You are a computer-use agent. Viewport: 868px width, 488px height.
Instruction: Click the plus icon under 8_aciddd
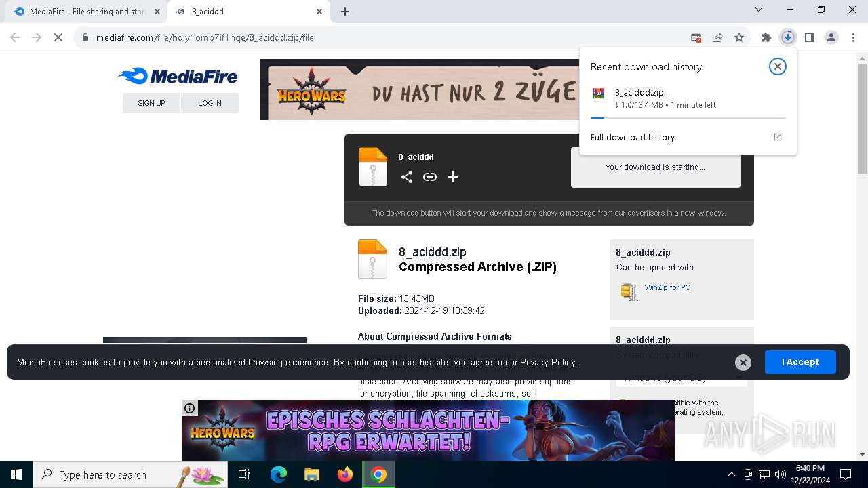[452, 177]
